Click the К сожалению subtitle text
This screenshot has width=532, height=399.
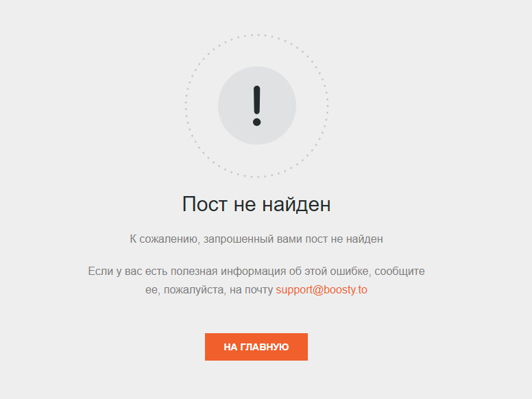(256, 239)
